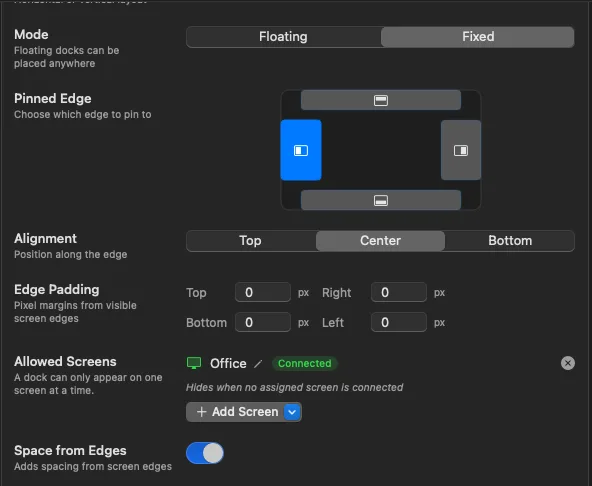592x486 pixels.
Task: Edit the Left edge padding field
Action: 399,322
